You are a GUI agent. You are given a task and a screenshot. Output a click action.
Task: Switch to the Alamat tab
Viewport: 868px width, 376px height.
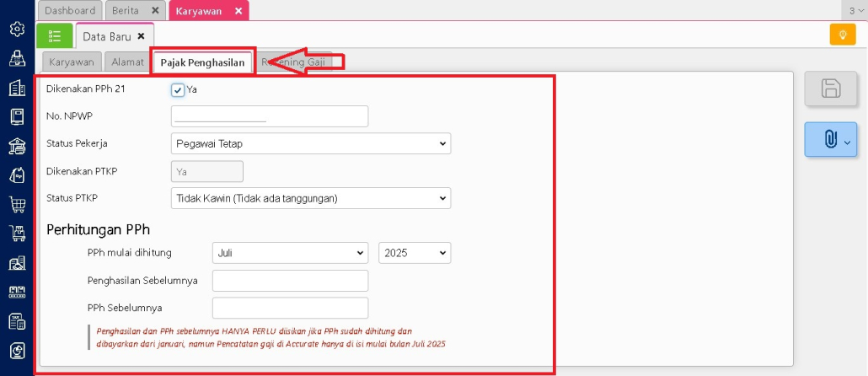[x=127, y=62]
